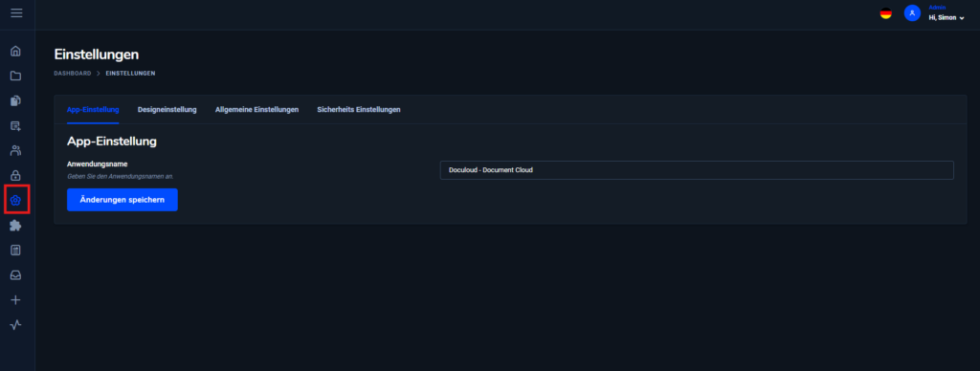Open the documents icon in sidebar
980x371 pixels.
[15, 100]
